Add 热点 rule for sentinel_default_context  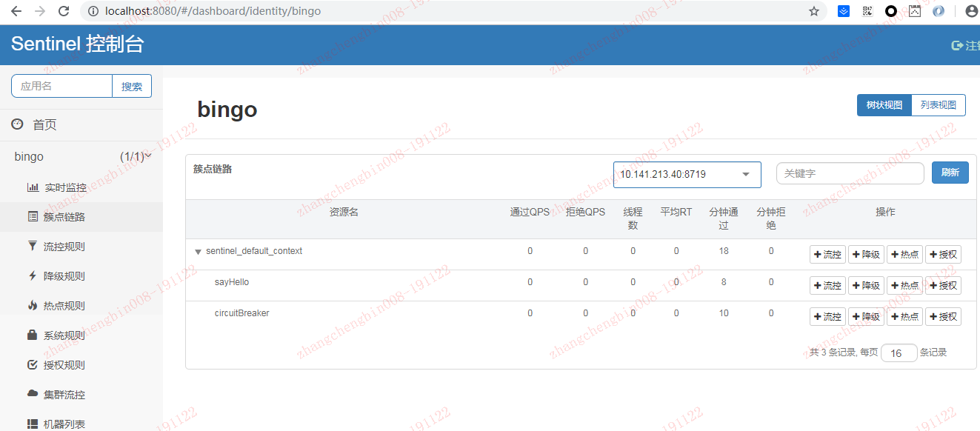click(x=904, y=255)
